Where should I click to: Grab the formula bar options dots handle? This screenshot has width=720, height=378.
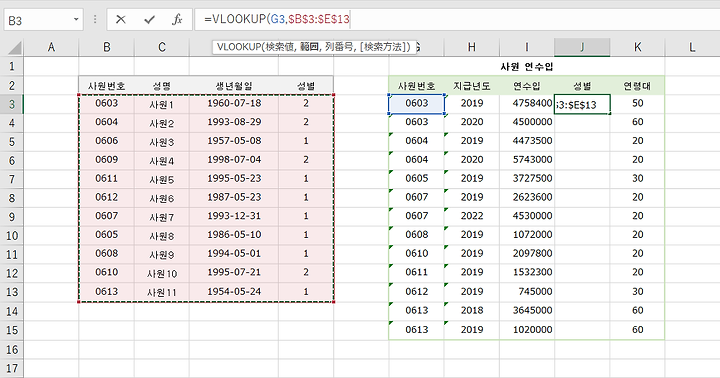(95, 19)
